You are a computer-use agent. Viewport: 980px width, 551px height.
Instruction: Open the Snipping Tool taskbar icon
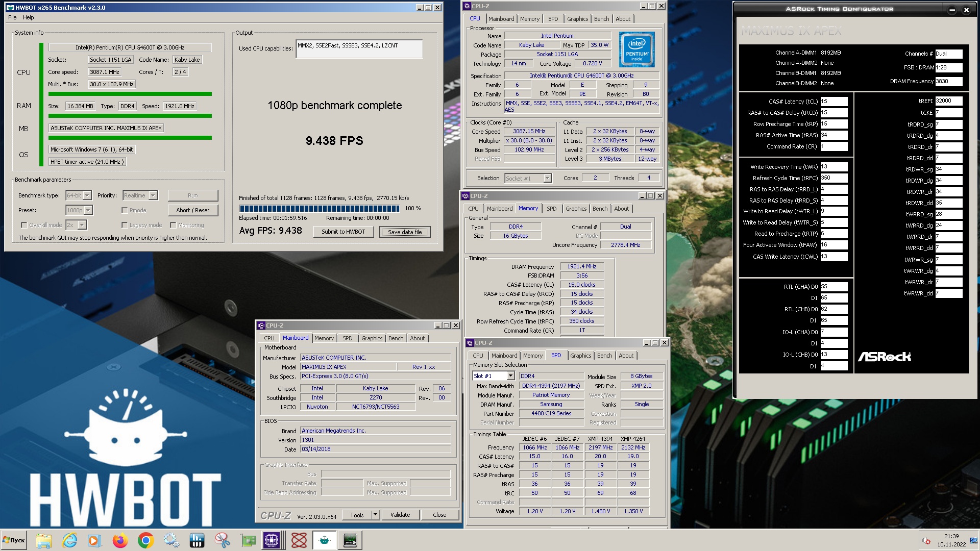223,540
